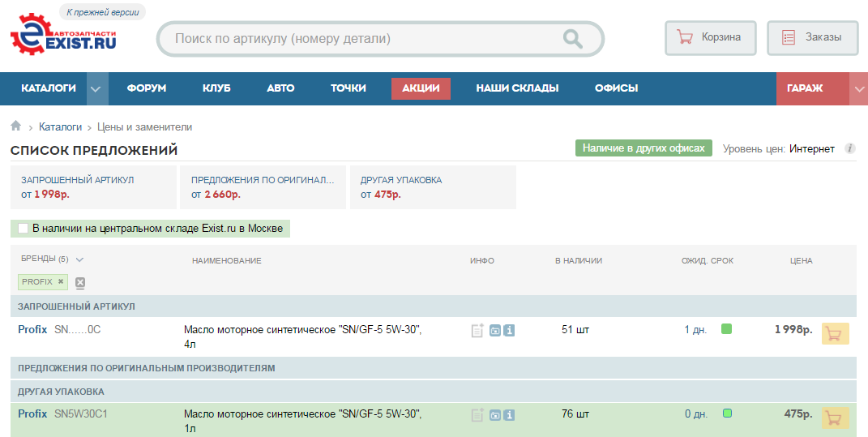
Task: Open the Каталоги menu item
Action: (49, 88)
